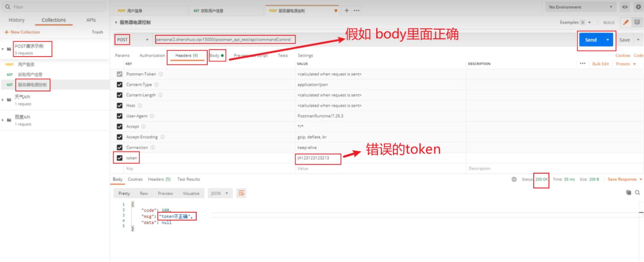Search response with magnifier icon
The height and width of the screenshot is (262, 644).
pos(637,192)
